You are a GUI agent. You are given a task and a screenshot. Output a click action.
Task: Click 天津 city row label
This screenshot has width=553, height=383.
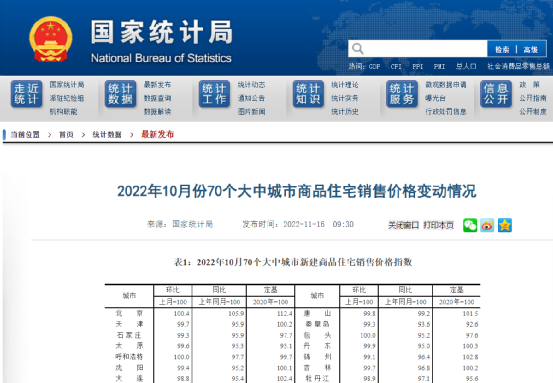(129, 324)
